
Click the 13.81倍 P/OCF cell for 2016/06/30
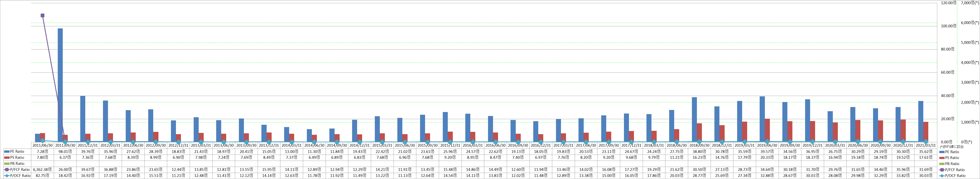coord(495,176)
